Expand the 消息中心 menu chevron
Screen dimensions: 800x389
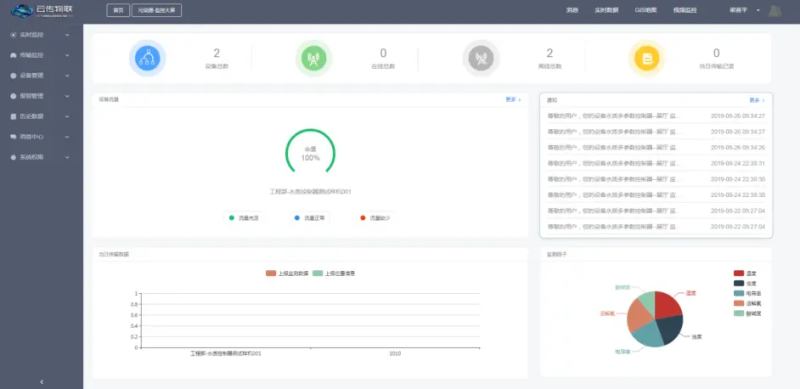pyautogui.click(x=67, y=137)
